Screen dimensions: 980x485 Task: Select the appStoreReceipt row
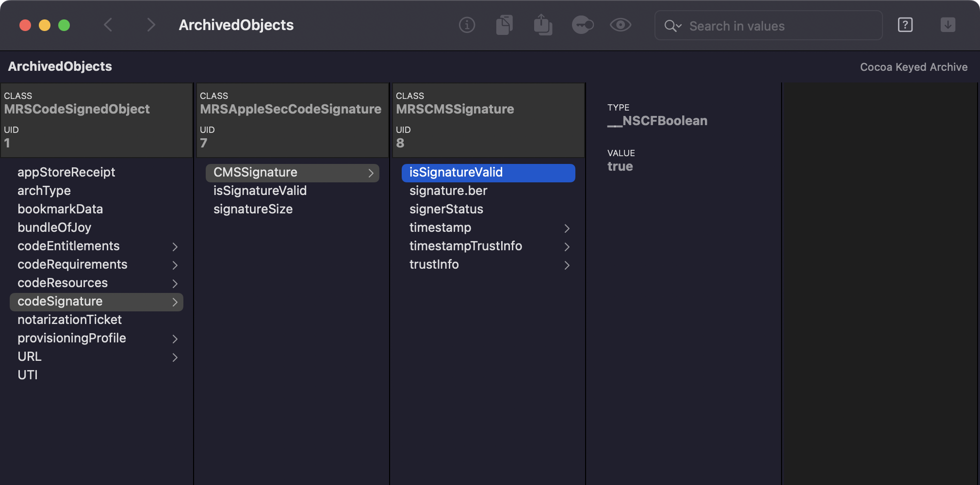tap(66, 172)
